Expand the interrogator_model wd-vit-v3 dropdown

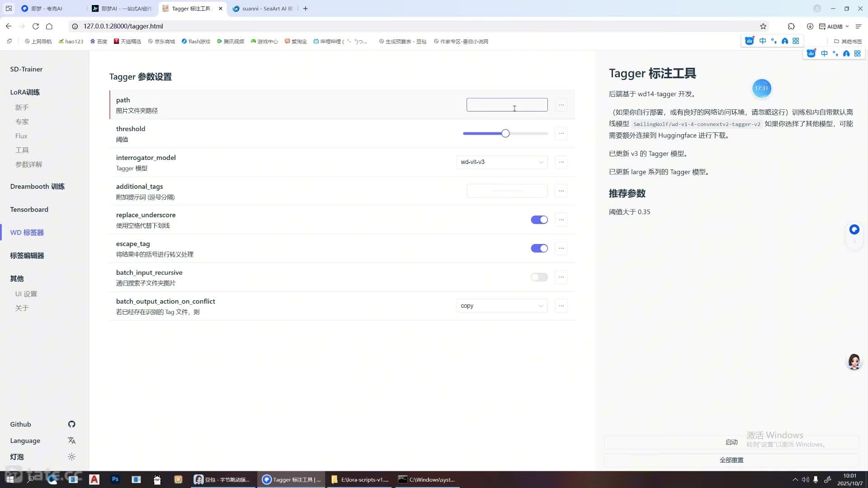(502, 162)
